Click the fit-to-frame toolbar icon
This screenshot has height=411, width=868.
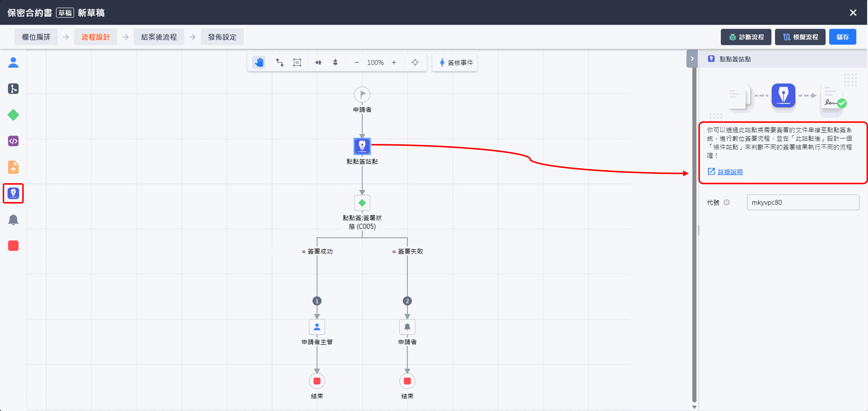point(297,62)
